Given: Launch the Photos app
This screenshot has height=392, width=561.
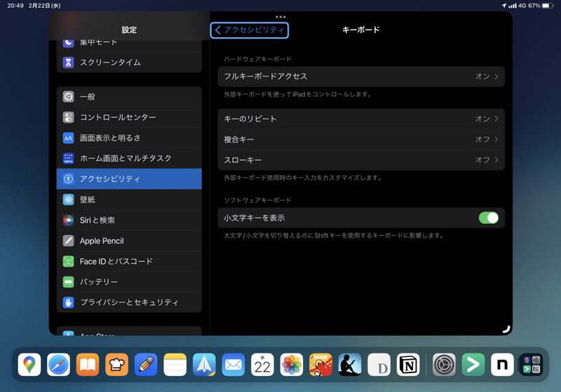Looking at the screenshot, I should pos(292,365).
